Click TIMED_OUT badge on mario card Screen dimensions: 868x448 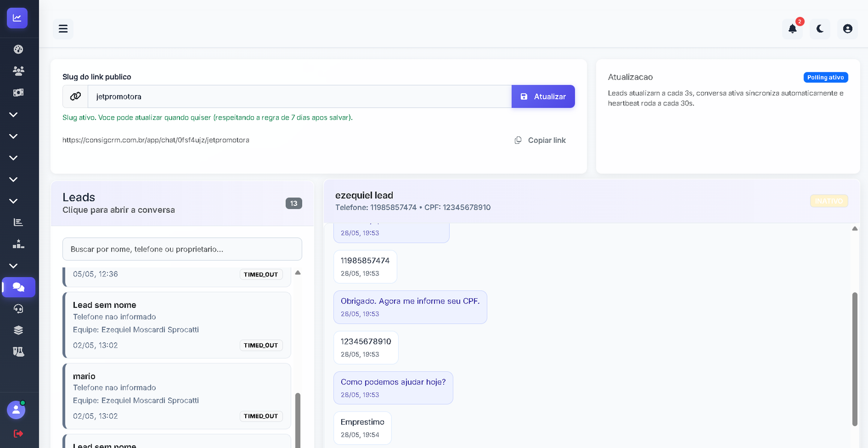click(x=261, y=416)
